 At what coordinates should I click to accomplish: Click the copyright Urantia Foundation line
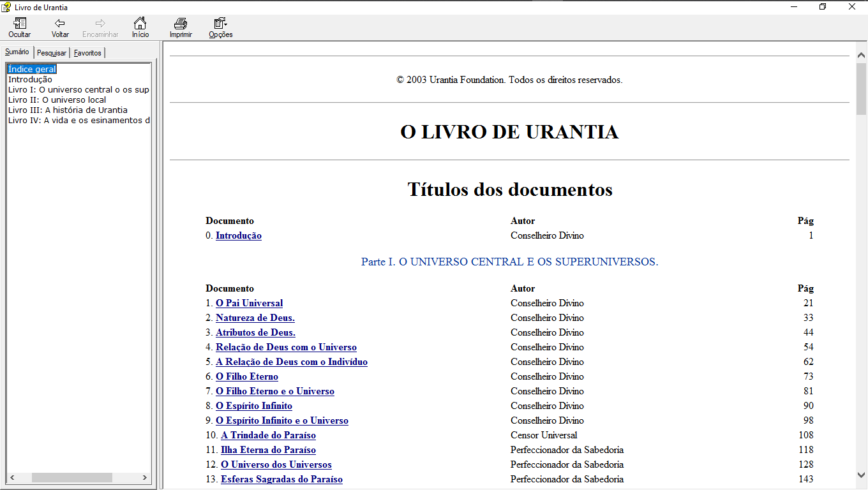(509, 80)
